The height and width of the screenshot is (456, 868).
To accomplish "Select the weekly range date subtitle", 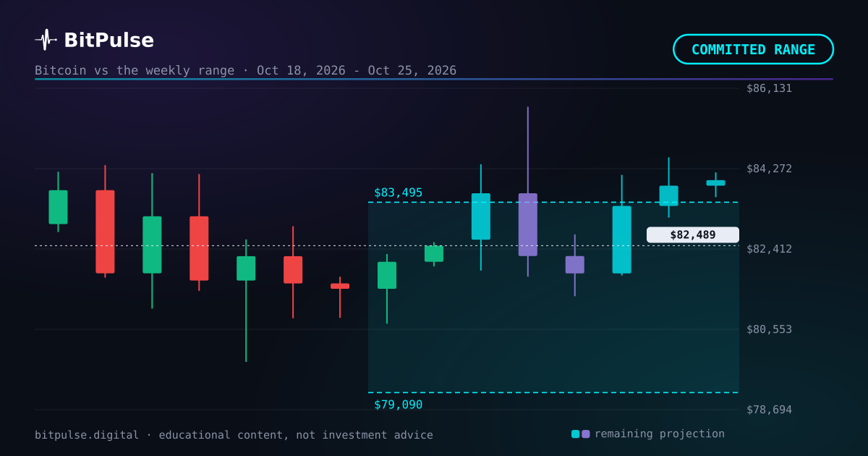I will [246, 70].
